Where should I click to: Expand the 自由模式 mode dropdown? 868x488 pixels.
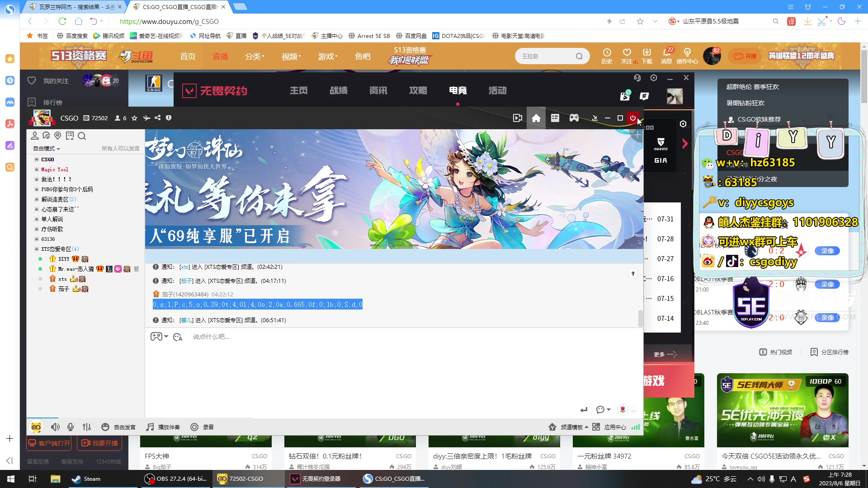point(46,148)
